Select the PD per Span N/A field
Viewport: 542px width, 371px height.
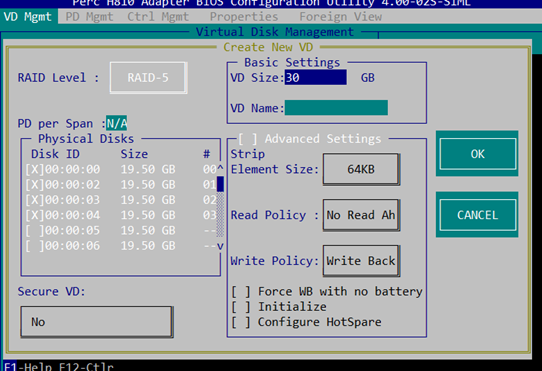116,123
